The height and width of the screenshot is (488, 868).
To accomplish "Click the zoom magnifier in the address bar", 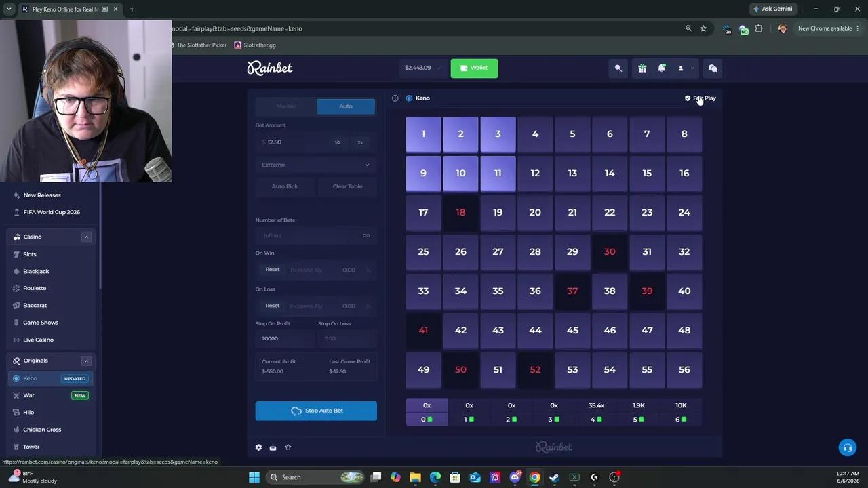I will click(688, 28).
